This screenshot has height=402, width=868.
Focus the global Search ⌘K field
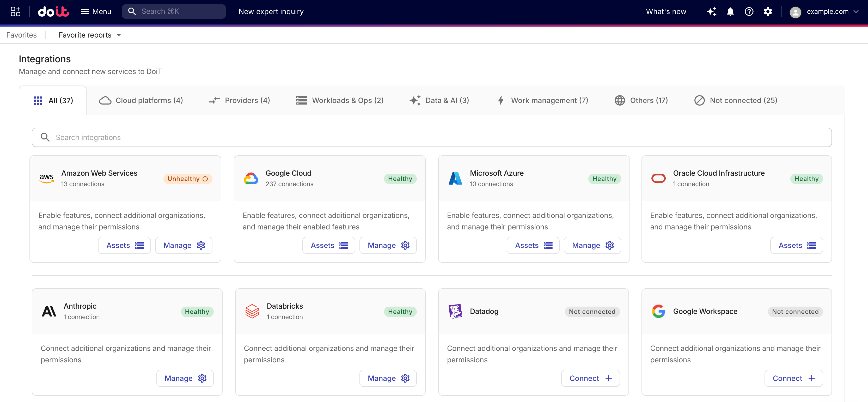pyautogui.click(x=174, y=11)
